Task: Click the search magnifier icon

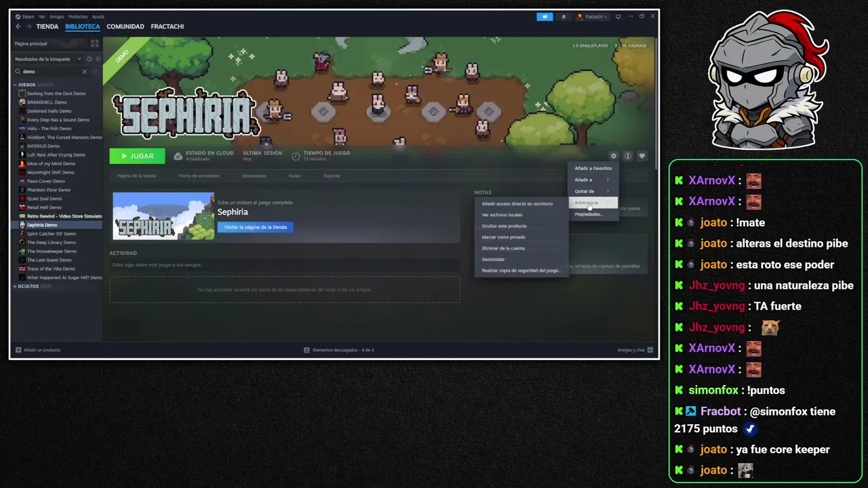Action: [x=18, y=71]
